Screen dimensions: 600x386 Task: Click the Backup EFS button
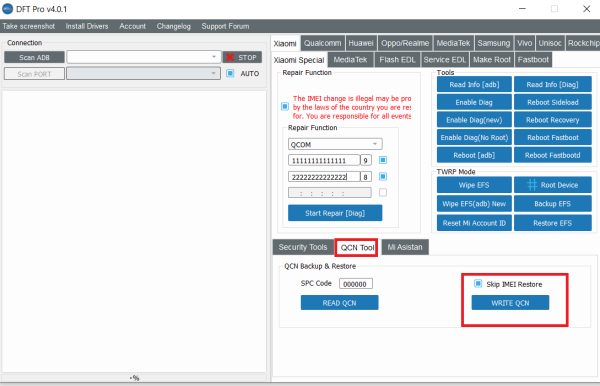pos(553,204)
